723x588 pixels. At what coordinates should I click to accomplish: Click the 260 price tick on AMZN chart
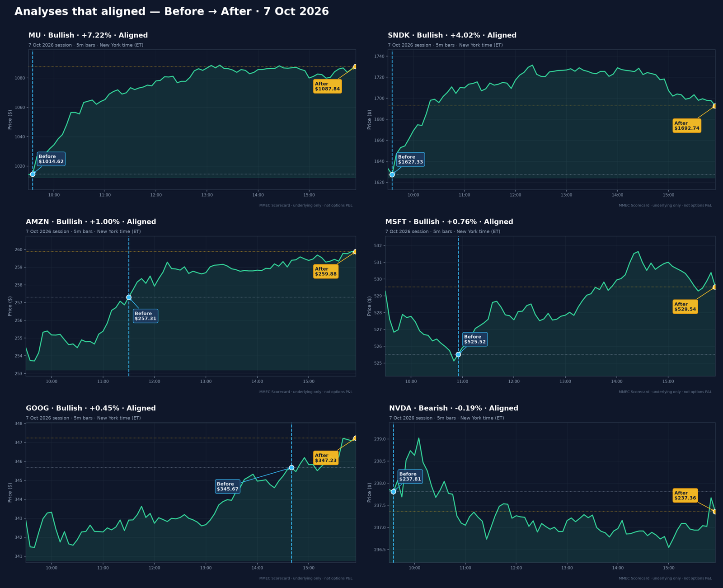(20, 249)
